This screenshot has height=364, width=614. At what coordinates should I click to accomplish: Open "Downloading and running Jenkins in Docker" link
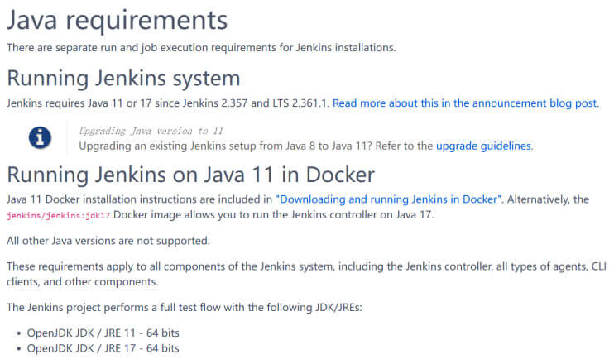point(388,199)
